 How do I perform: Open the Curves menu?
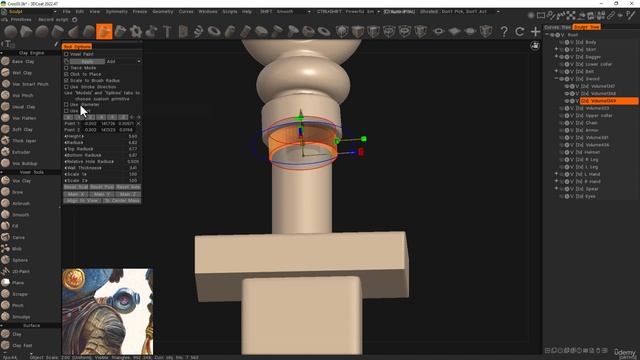pos(186,12)
